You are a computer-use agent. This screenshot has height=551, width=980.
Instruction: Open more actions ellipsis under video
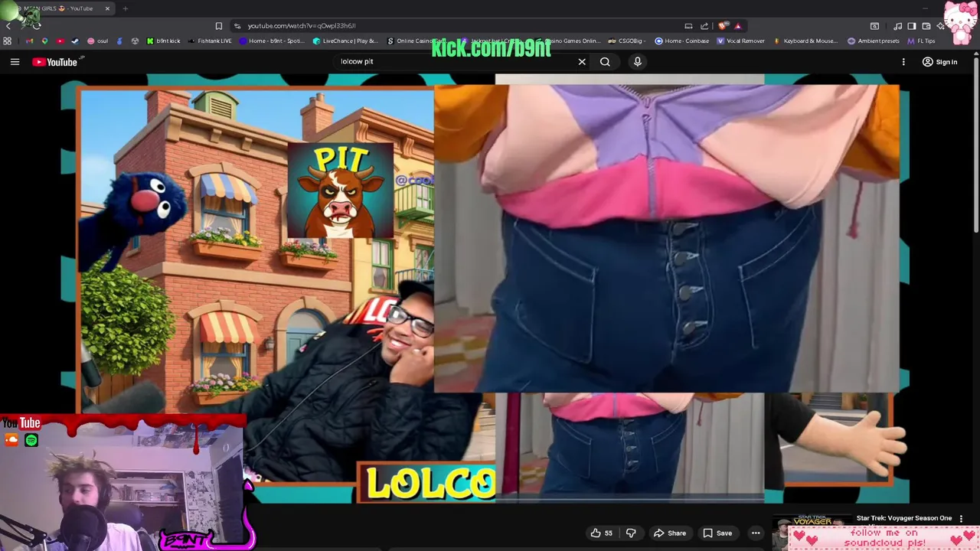(x=756, y=533)
